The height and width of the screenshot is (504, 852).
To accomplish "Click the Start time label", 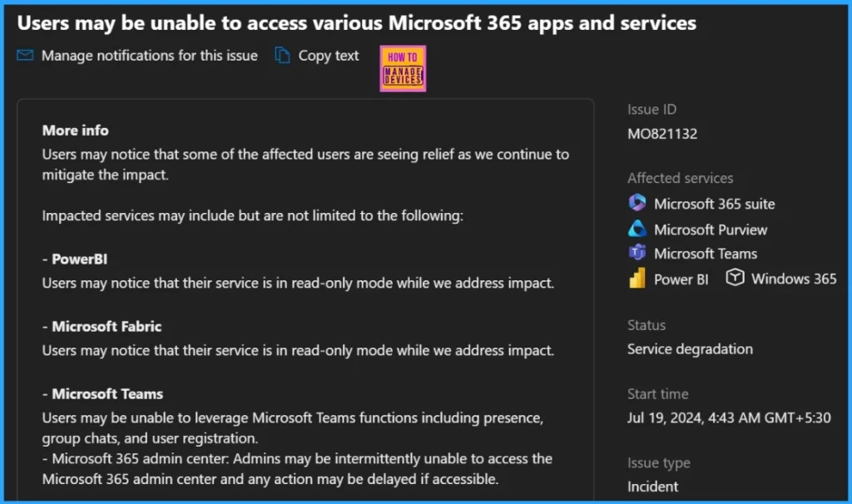I will [x=657, y=393].
